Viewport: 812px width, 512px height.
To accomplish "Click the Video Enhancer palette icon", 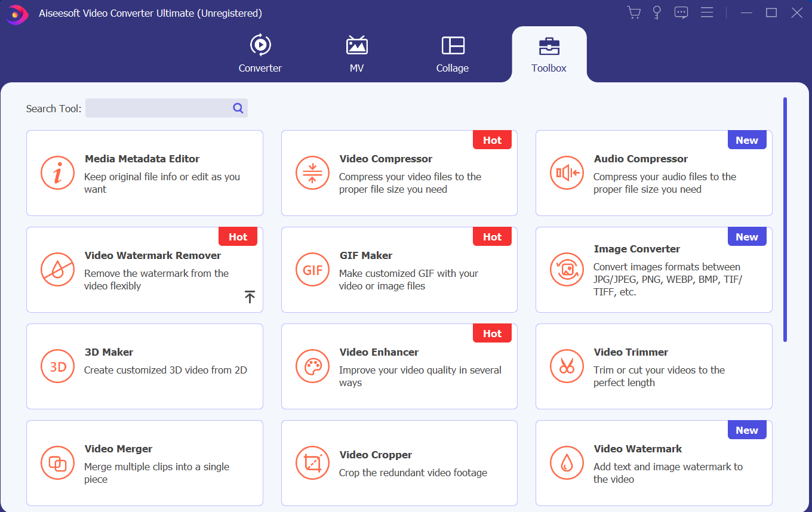I will (x=312, y=366).
